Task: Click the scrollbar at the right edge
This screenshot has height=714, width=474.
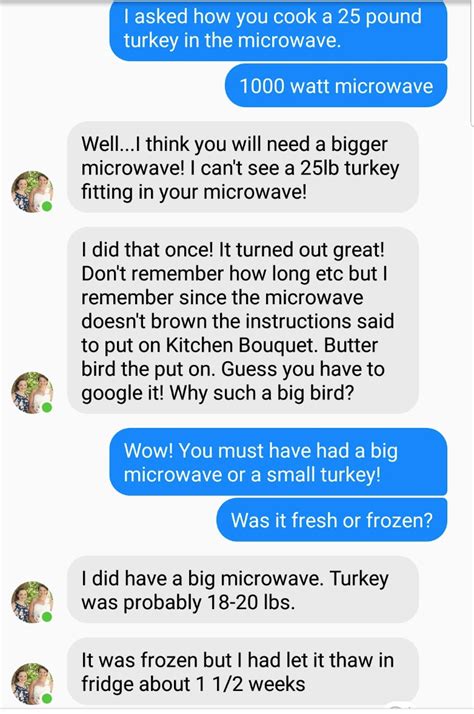Action: (472, 64)
